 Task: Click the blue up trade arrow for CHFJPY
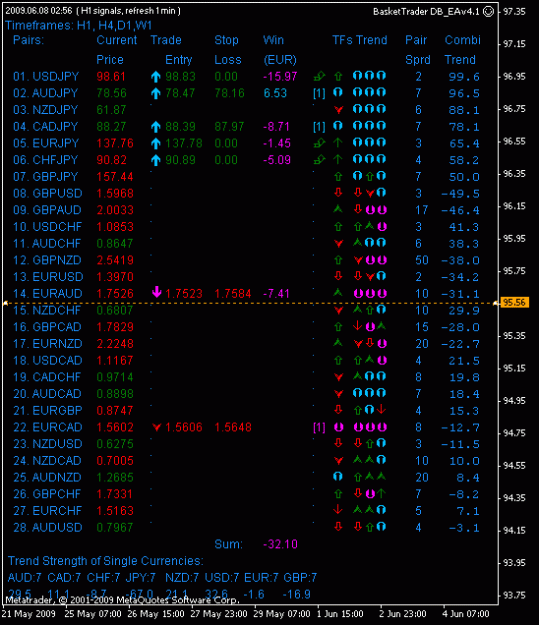tap(156, 160)
